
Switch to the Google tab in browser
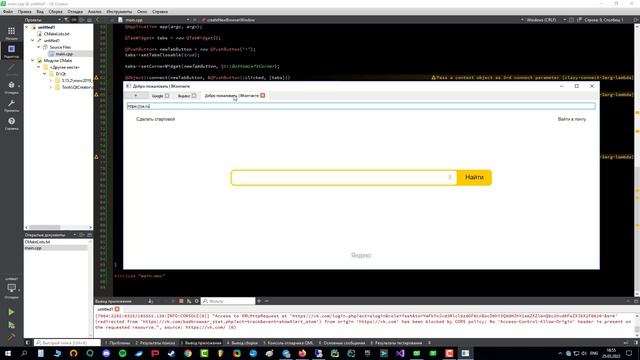pyautogui.click(x=157, y=96)
